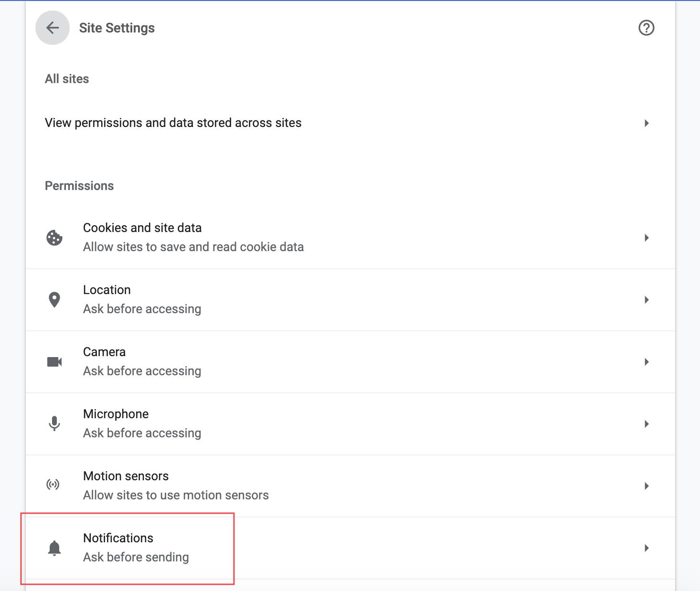Click the Notifications bell icon
700x591 pixels.
(x=54, y=548)
